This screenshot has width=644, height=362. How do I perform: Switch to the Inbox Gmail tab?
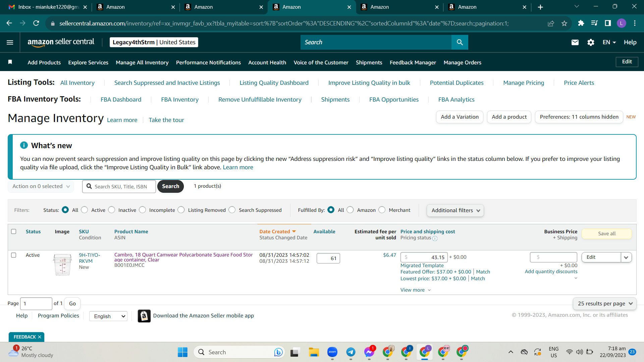[48, 7]
